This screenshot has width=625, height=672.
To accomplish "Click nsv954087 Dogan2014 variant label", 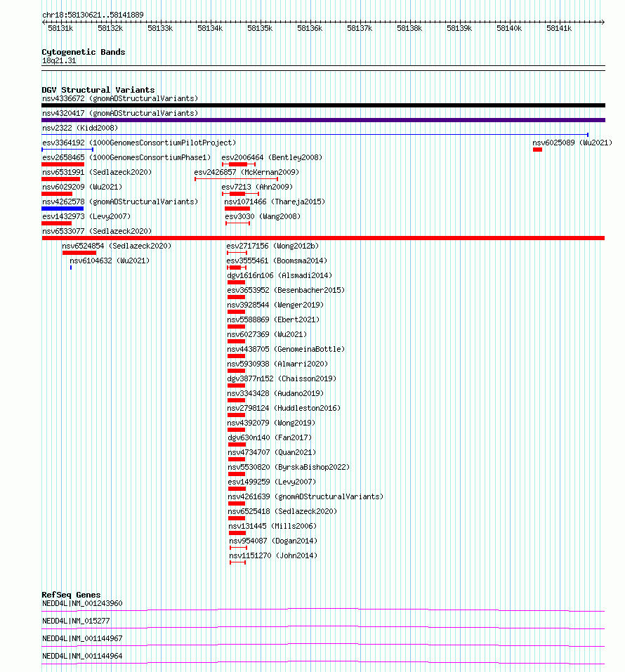I will (273, 541).
